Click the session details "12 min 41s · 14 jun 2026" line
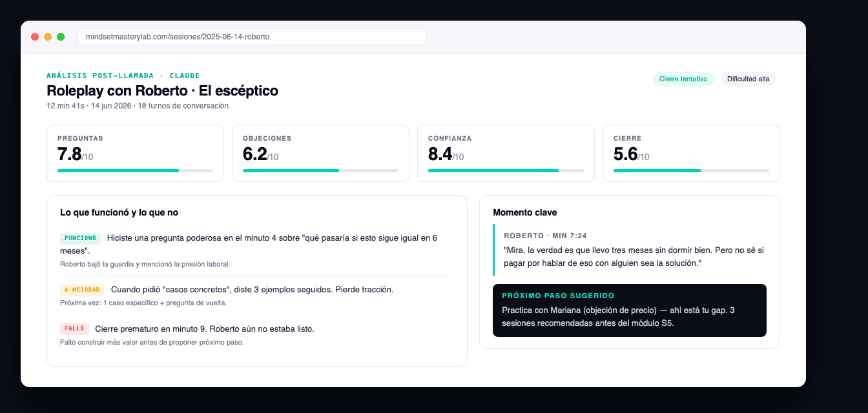Viewport: 868px width, 413px height. 138,106
